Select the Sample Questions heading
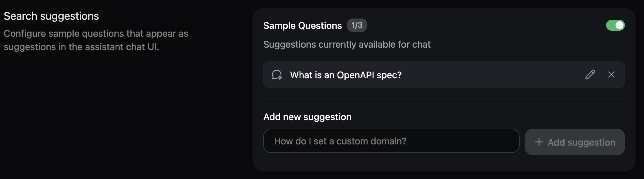This screenshot has width=644, height=179. (x=302, y=25)
